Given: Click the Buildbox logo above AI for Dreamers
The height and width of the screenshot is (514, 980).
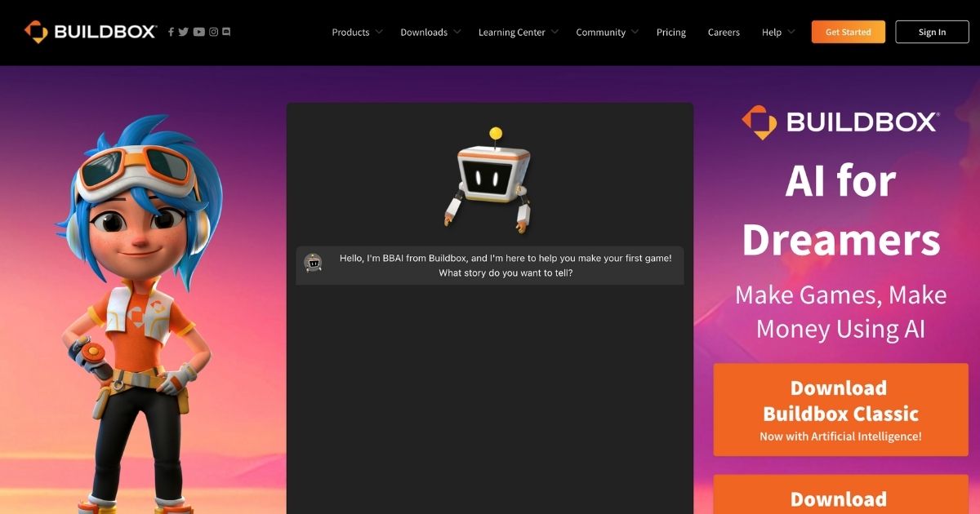Looking at the screenshot, I should pos(840,122).
